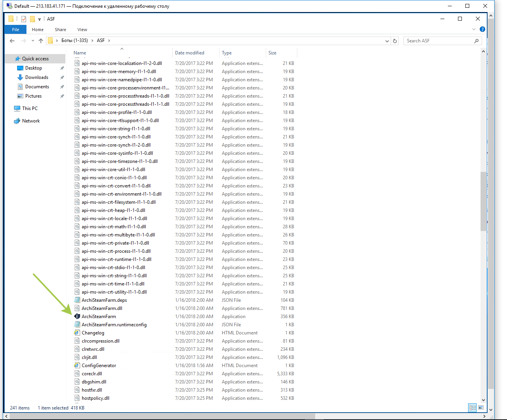Select clrcompression.dll file
Viewport: 507px width, 420px height.
click(100, 341)
